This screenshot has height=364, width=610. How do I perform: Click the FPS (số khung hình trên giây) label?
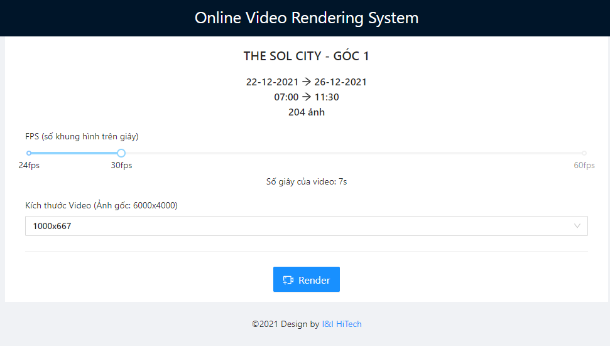point(82,137)
